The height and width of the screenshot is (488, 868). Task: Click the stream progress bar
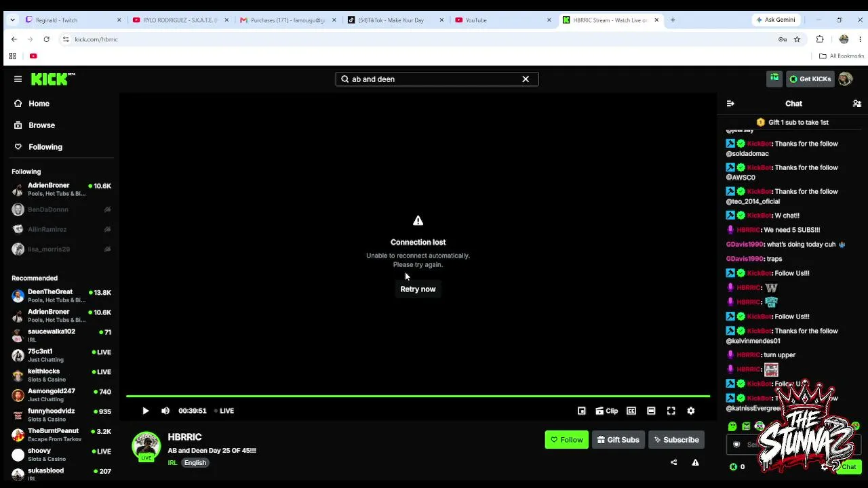tap(418, 396)
